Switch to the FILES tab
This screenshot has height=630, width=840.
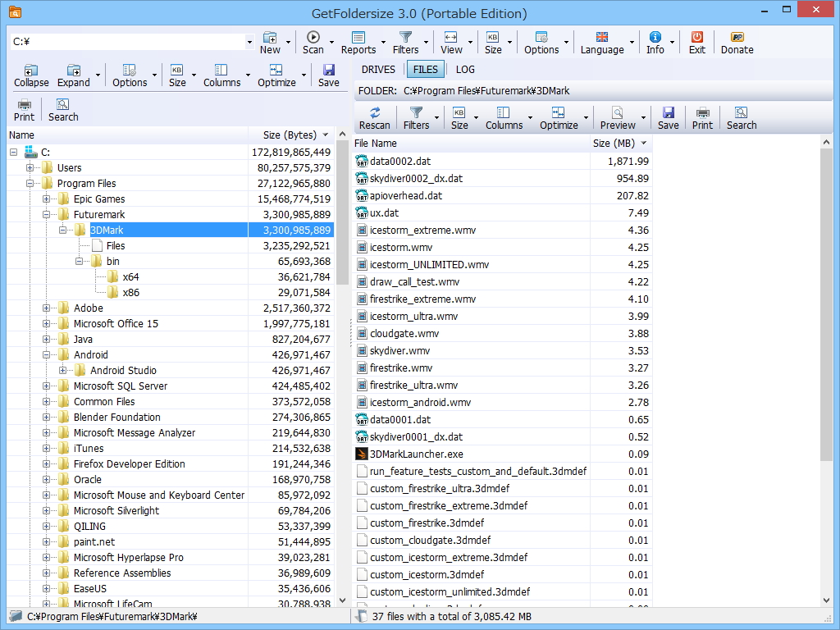tap(426, 70)
